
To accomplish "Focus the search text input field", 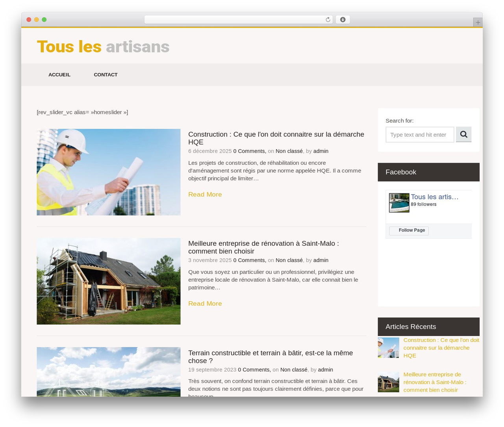I will (x=420, y=135).
